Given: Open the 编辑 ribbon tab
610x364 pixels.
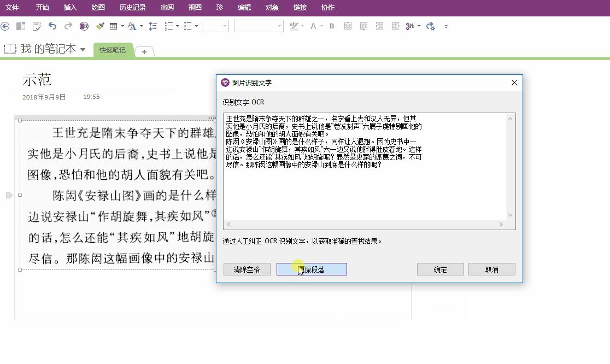Looking at the screenshot, I should point(244,8).
